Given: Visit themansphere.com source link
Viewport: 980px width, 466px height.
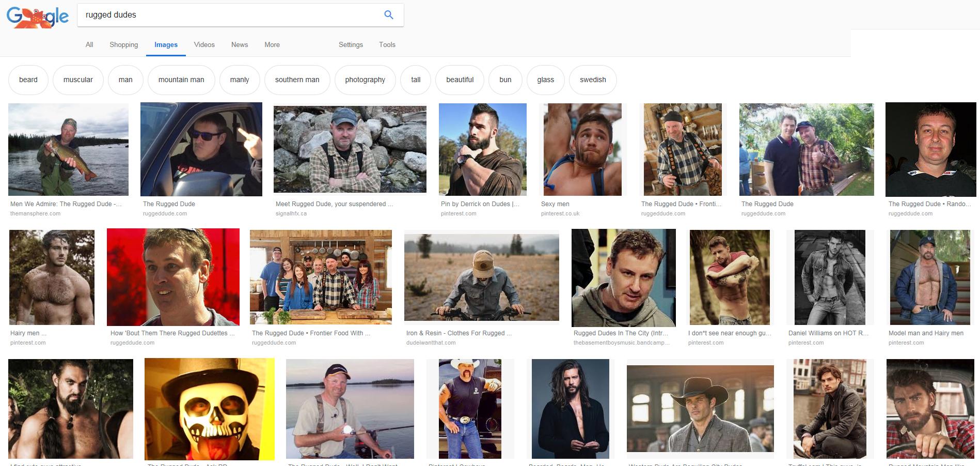Looking at the screenshot, I should [x=35, y=213].
